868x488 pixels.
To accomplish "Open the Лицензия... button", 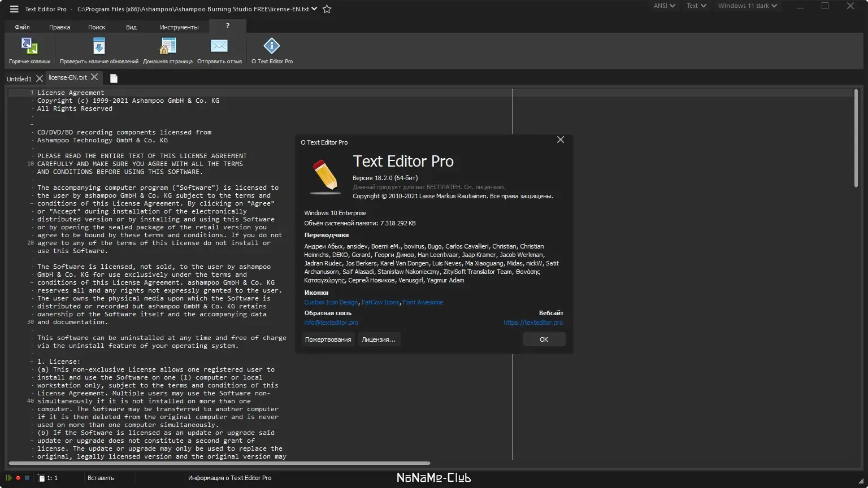I will pos(379,339).
